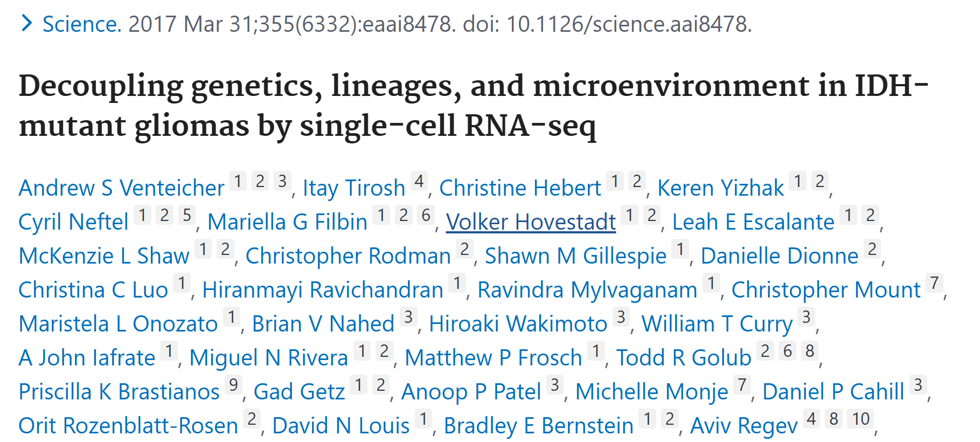This screenshot has height=442, width=980.
Task: Open Aviv Regev author link
Action: click(x=743, y=426)
